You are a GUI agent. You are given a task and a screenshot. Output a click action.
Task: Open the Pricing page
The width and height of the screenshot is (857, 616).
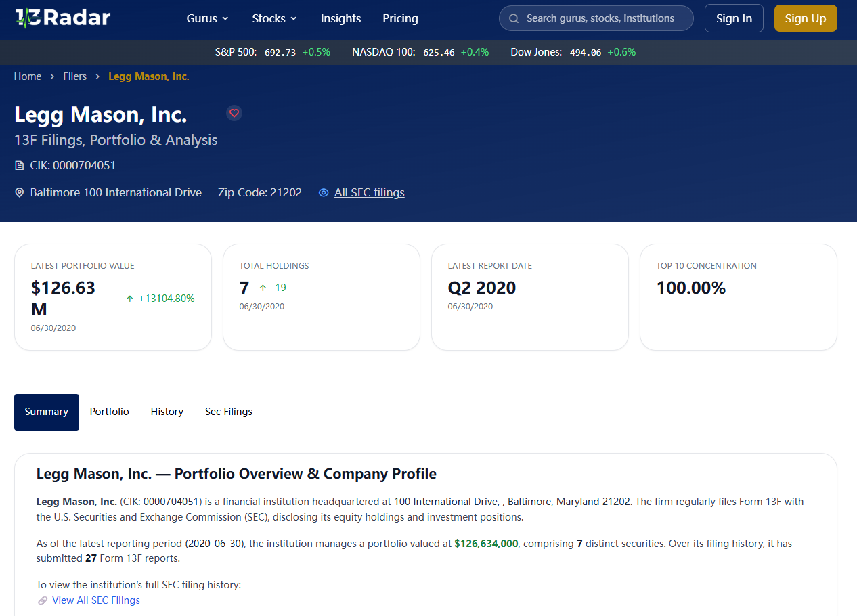point(400,18)
